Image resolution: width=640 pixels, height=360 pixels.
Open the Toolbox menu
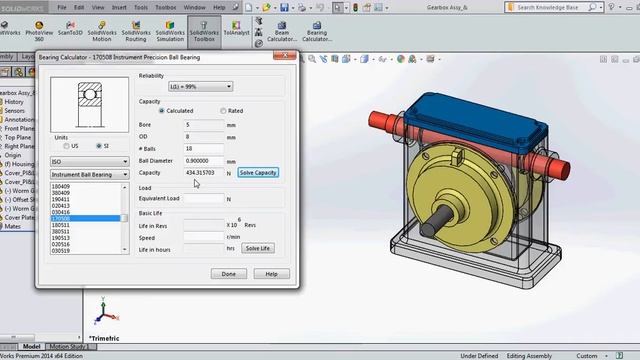166,7
